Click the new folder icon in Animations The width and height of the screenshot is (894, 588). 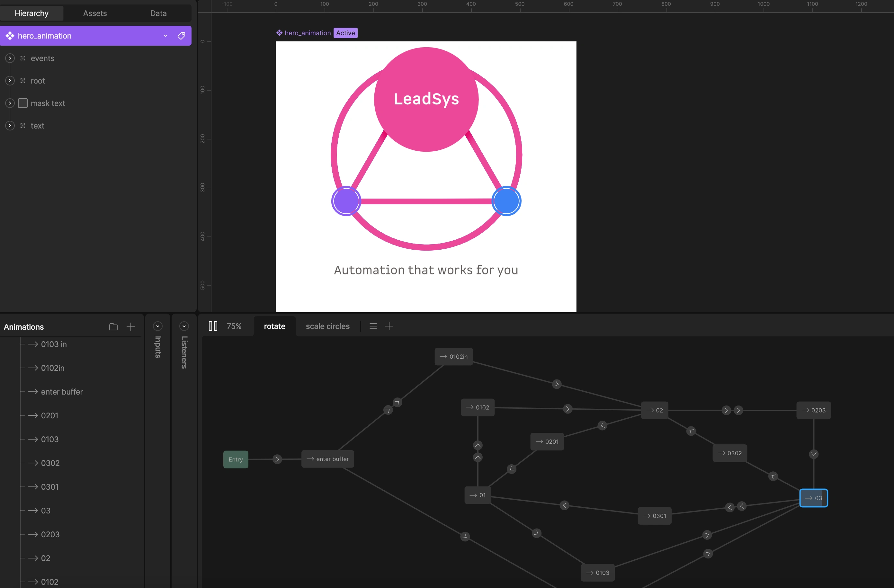113,327
